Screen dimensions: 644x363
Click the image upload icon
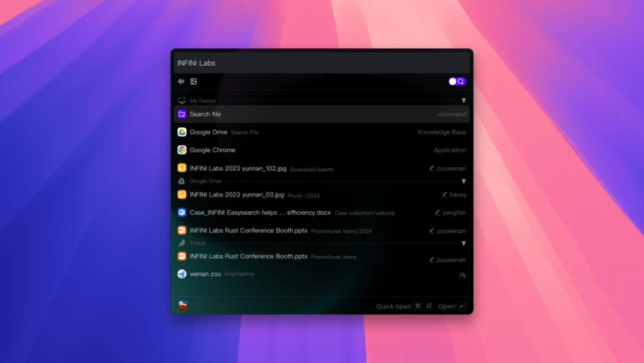pyautogui.click(x=193, y=81)
